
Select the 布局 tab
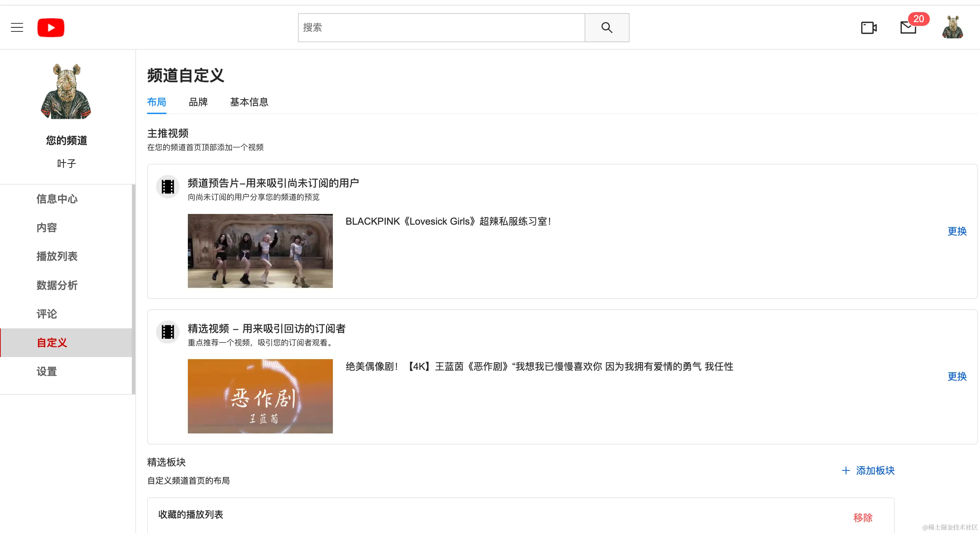tap(156, 102)
